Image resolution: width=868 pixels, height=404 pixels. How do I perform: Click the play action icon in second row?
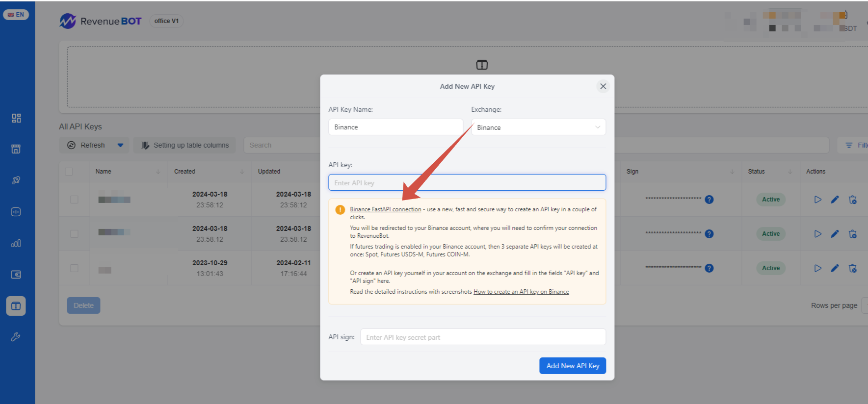tap(817, 234)
